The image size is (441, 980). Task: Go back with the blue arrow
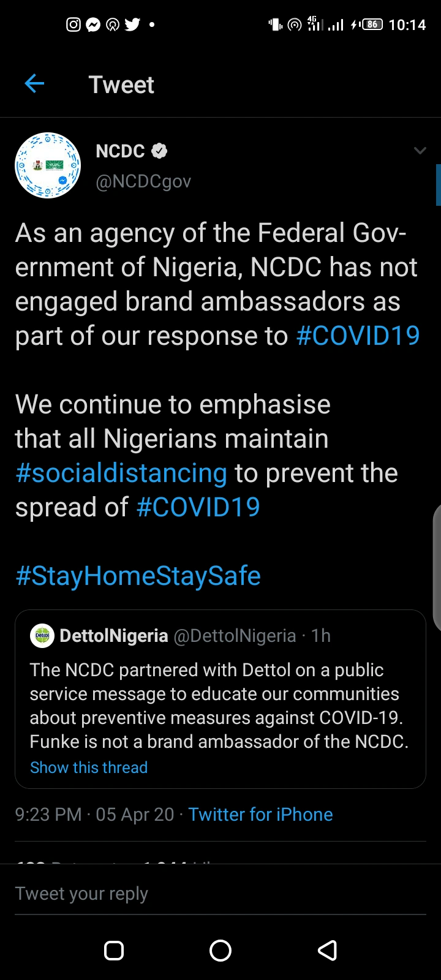point(34,84)
